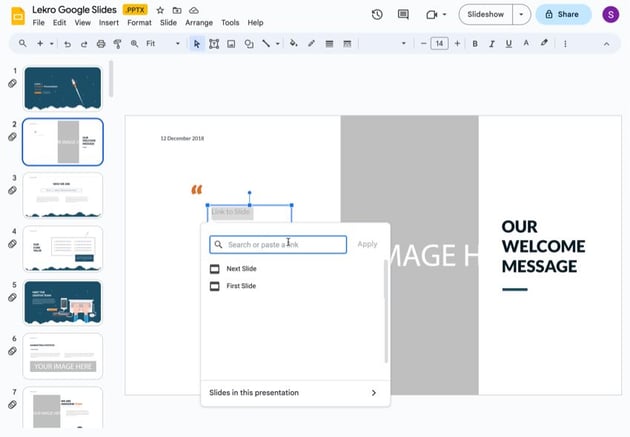Insert an image from the toolbar

tap(231, 44)
